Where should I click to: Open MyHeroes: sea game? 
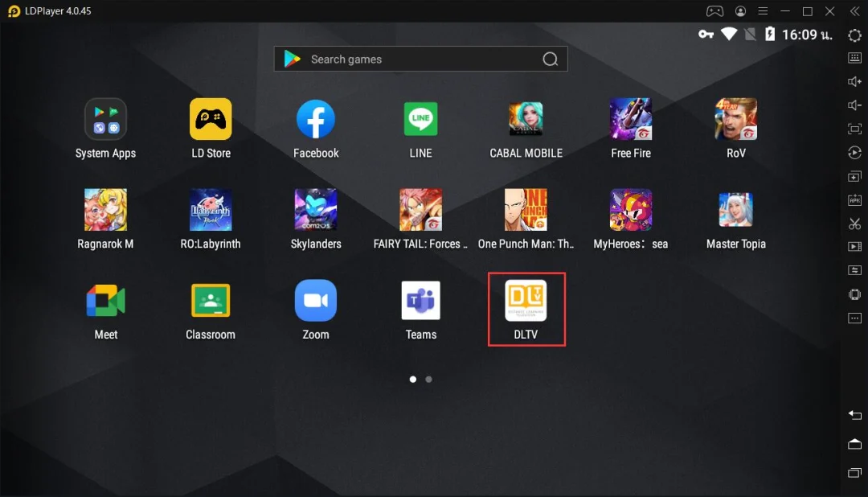click(x=631, y=209)
